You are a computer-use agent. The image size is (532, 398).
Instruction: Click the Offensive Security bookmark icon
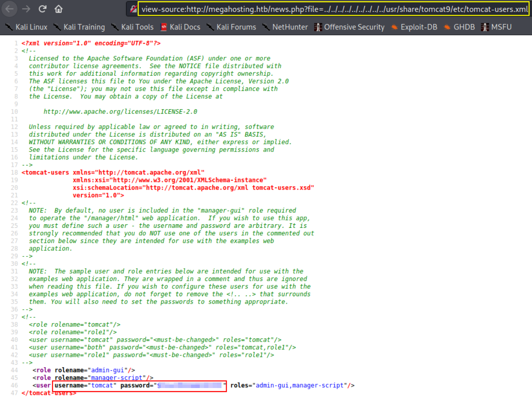318,27
